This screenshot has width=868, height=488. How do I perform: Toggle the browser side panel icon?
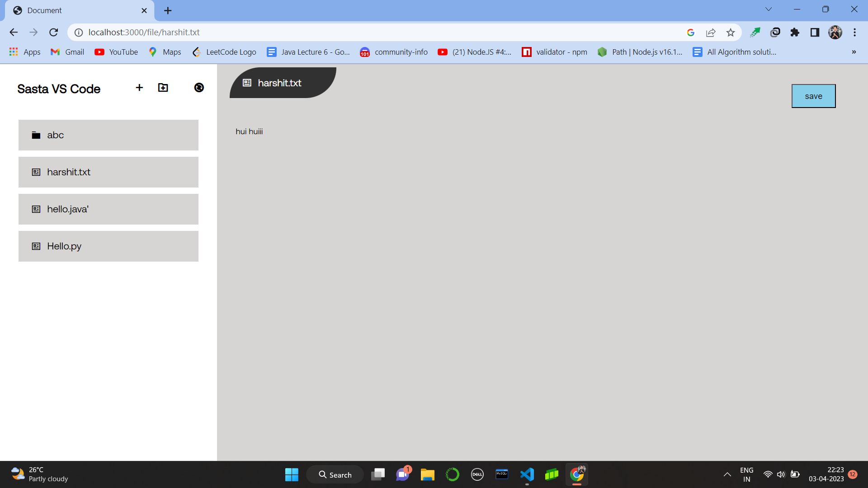tap(815, 32)
